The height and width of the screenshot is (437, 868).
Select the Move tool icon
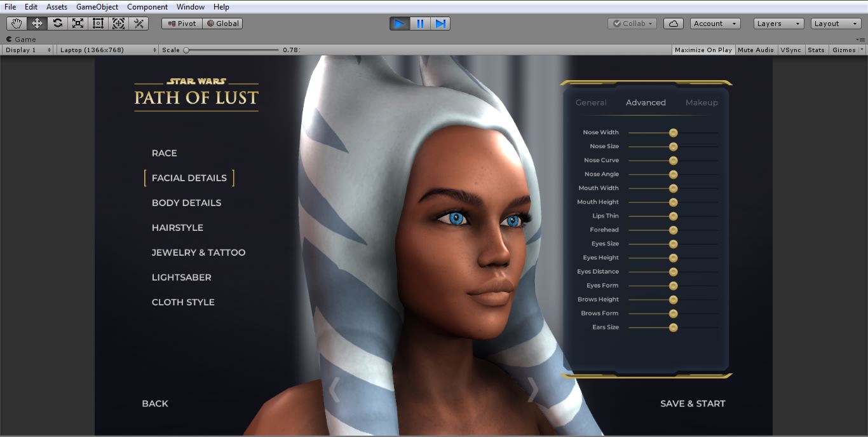37,24
